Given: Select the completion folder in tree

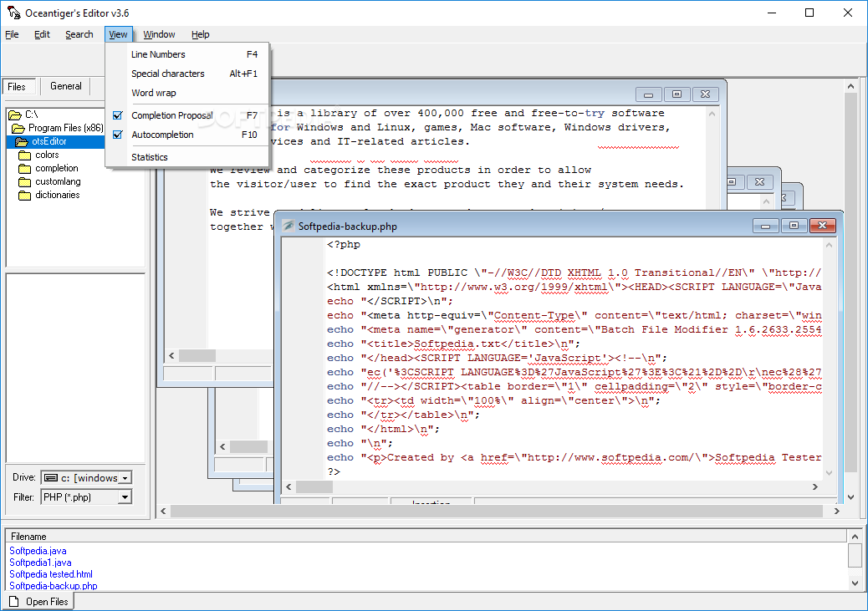Looking at the screenshot, I should [x=57, y=168].
